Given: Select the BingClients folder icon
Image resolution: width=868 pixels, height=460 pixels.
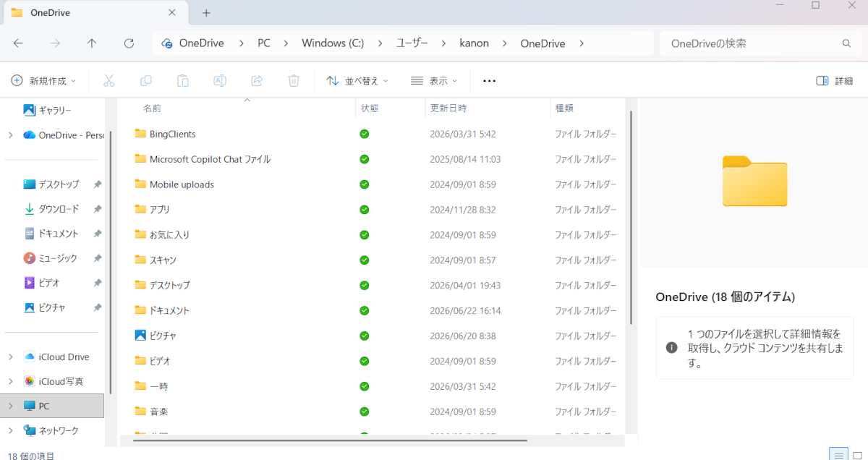Looking at the screenshot, I should (140, 134).
